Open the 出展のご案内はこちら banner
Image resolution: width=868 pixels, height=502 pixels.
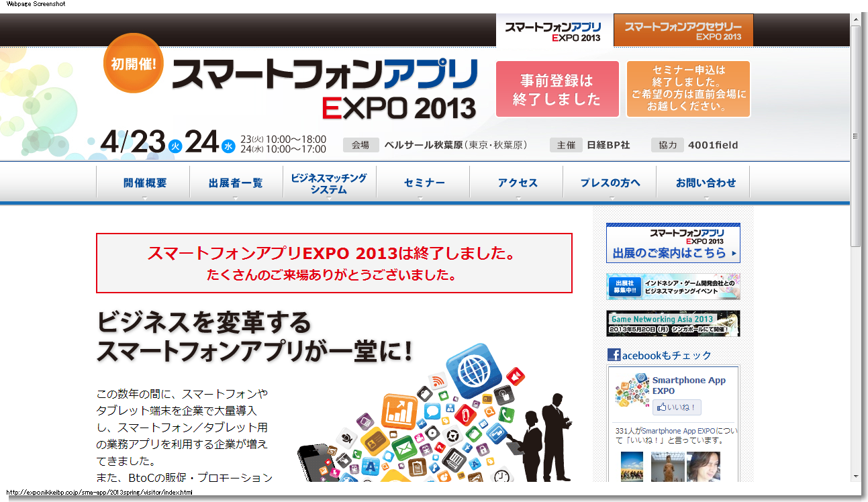673,243
